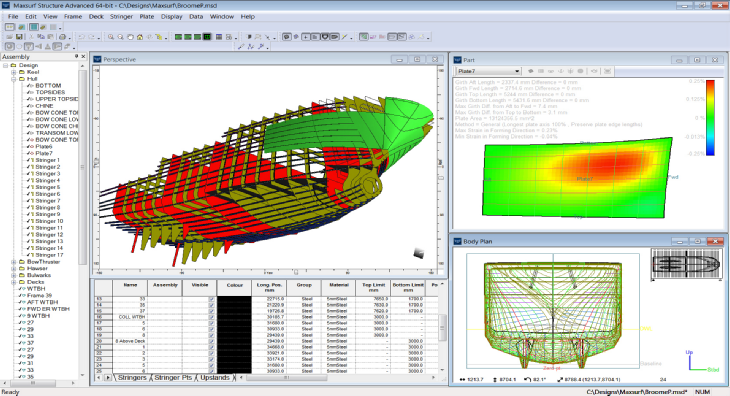
Task: Click the Save disk icon in toolbar
Action: click(x=19, y=37)
